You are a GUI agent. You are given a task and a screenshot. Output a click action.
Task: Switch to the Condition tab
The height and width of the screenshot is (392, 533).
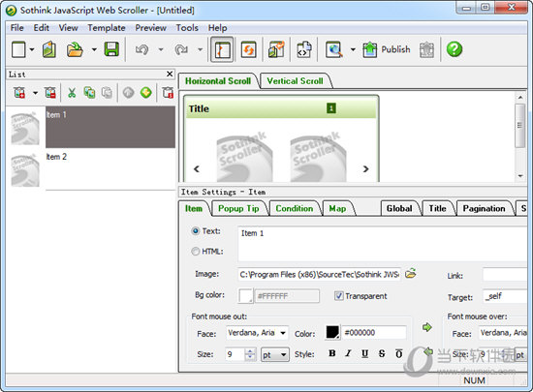tap(294, 208)
